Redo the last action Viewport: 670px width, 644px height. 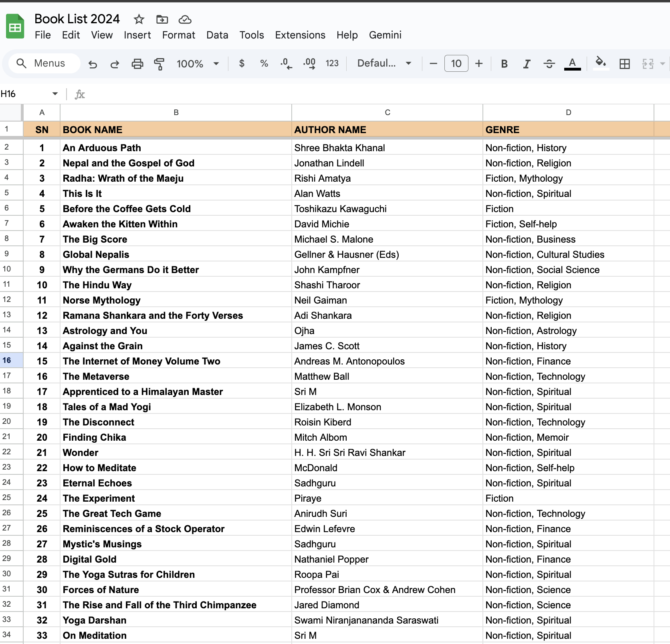click(x=115, y=63)
